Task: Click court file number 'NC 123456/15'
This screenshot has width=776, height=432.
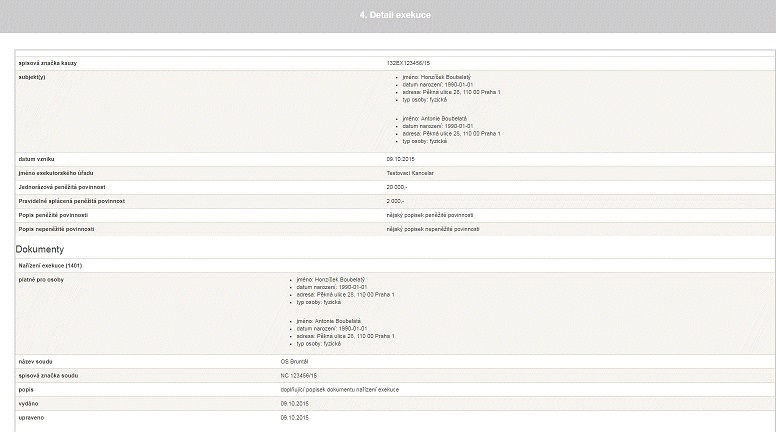Action: [x=301, y=374]
